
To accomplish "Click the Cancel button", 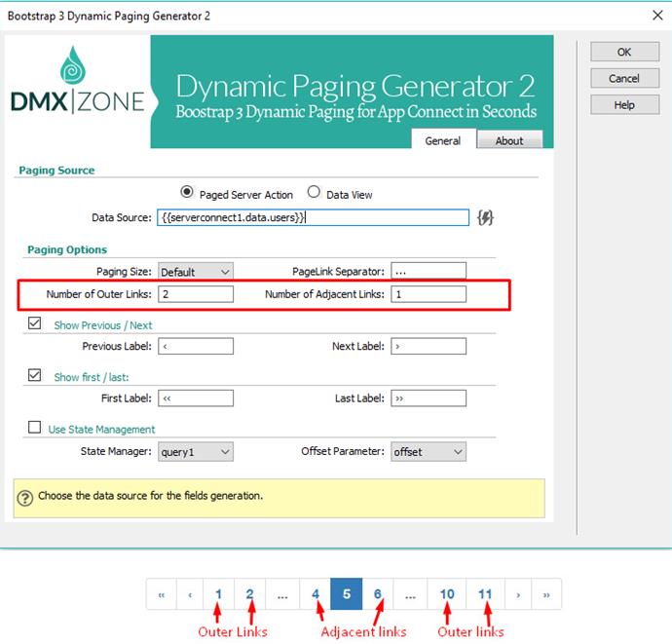I will [624, 79].
